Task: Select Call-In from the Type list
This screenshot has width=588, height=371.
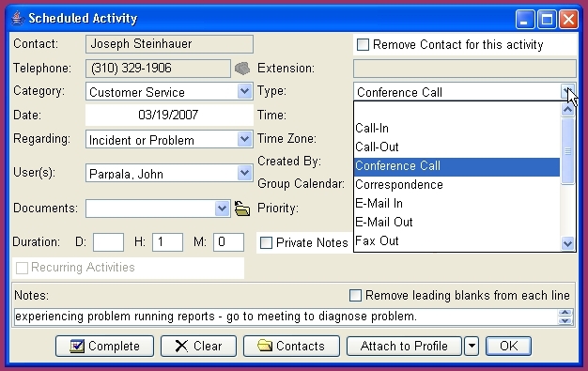Action: tap(456, 129)
